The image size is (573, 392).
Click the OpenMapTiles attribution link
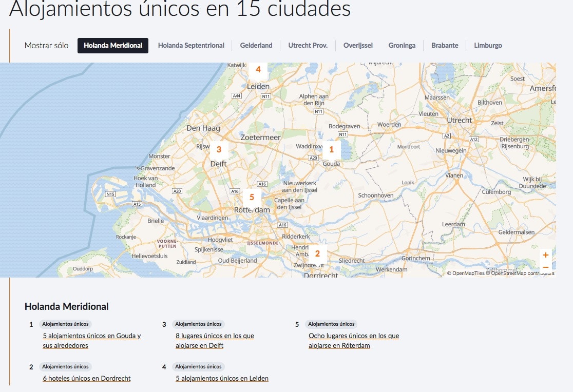466,273
